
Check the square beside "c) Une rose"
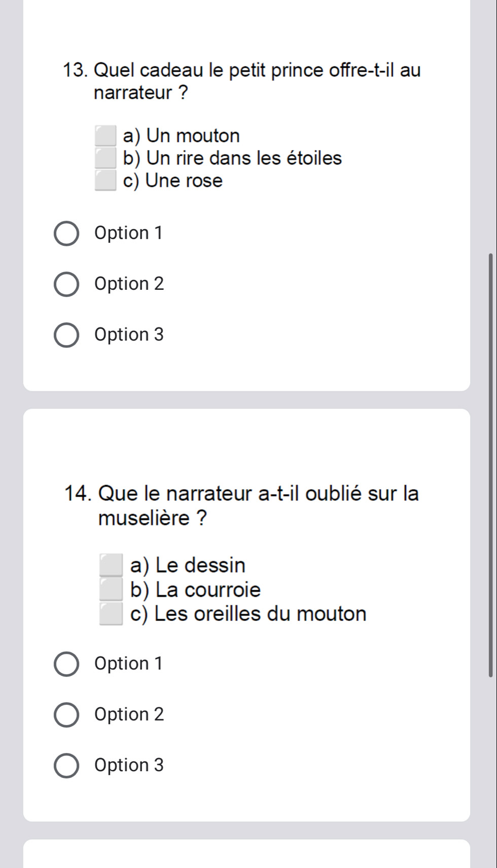pos(105,180)
